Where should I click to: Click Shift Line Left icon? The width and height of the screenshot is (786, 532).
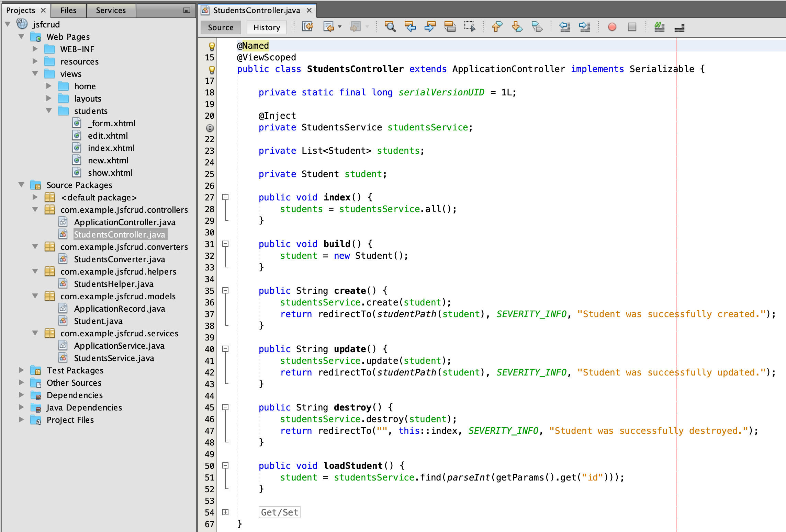[564, 27]
